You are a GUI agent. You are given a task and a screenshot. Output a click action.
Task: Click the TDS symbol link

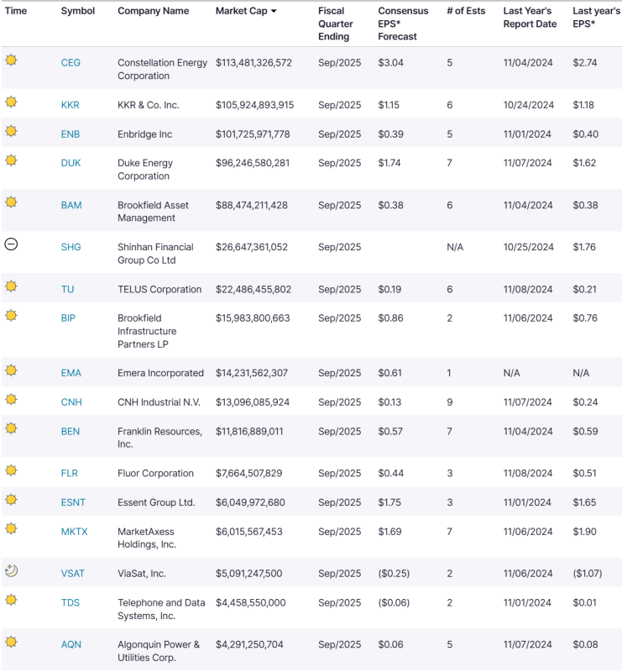coord(71,603)
